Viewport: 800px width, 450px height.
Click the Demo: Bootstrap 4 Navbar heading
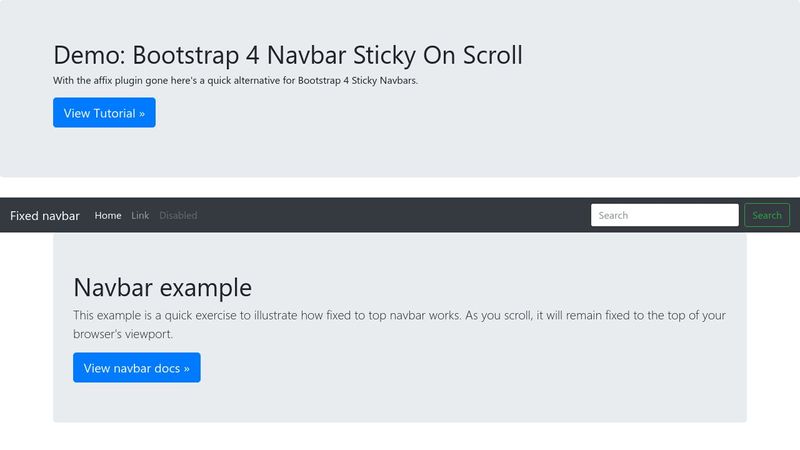click(287, 55)
